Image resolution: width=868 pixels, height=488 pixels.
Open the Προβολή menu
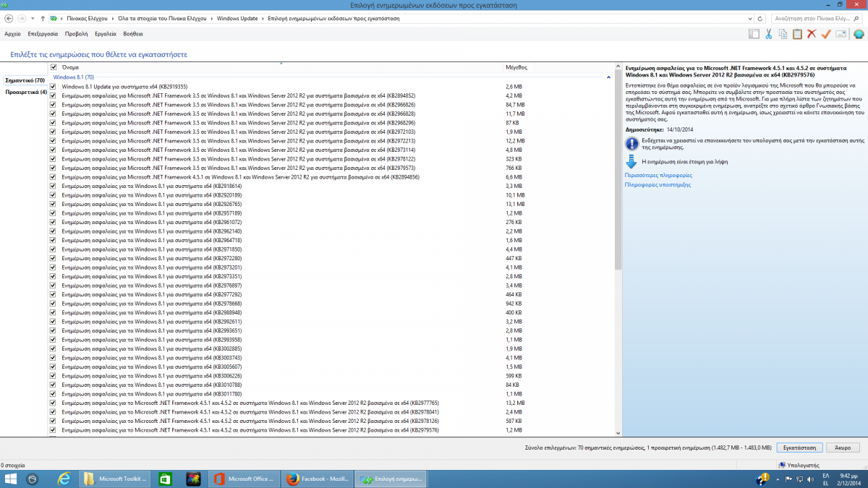[x=76, y=34]
